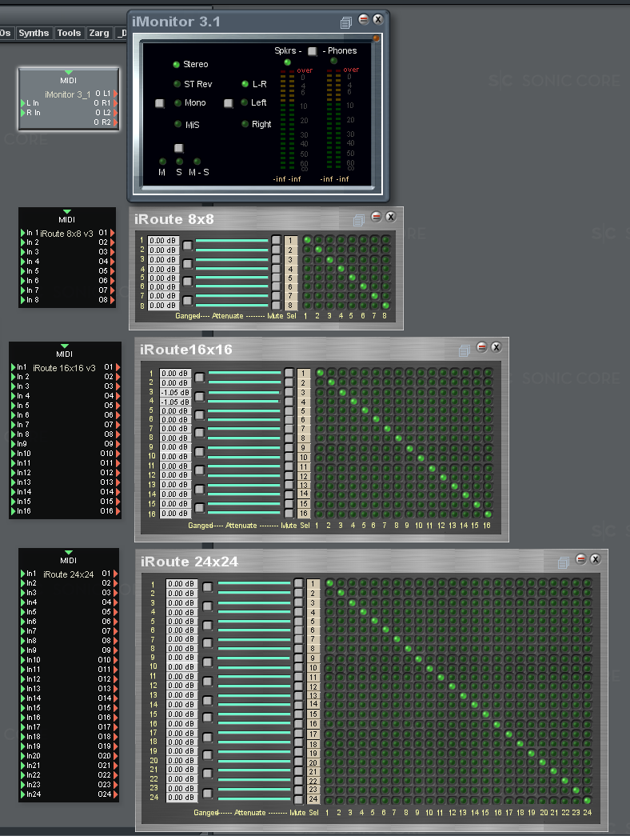Toggle Ganged button for rows 3-4 in iRoute16x16

[x=199, y=397]
